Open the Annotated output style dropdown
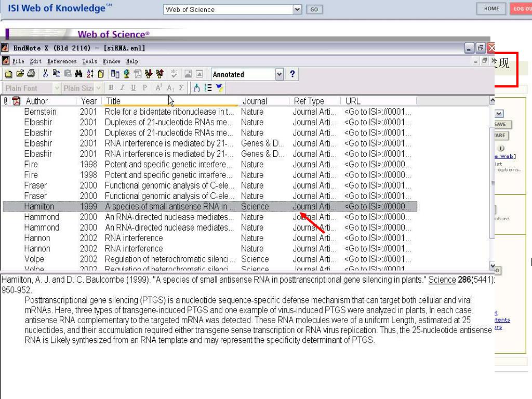532x399 pixels. pyautogui.click(x=279, y=74)
